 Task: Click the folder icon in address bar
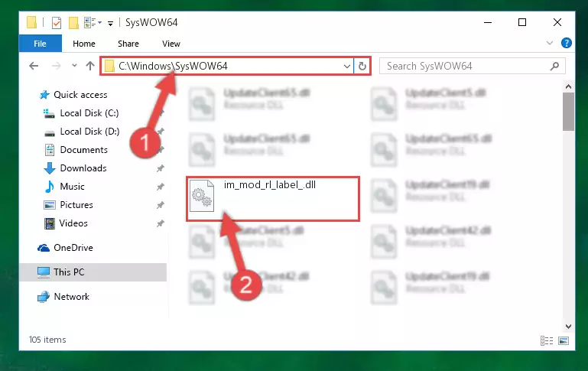click(109, 67)
